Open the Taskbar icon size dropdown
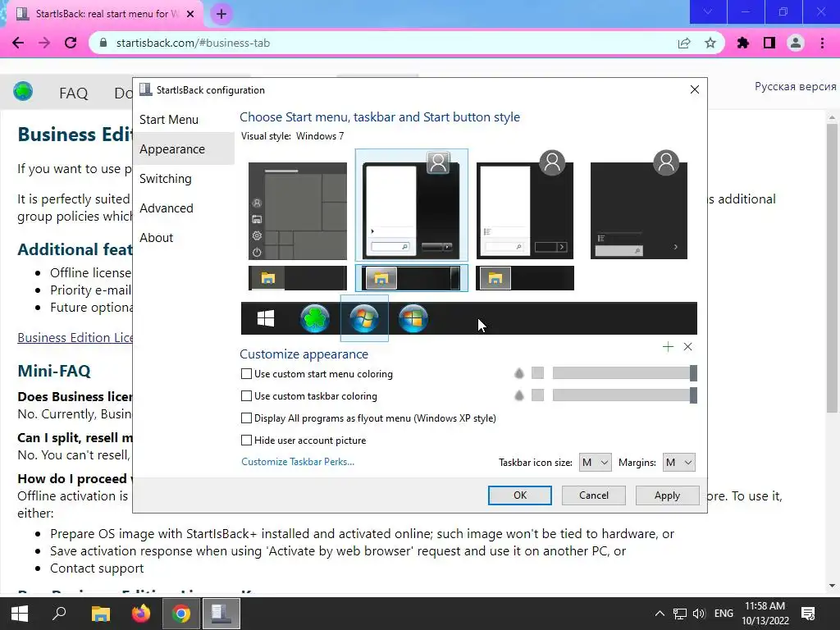The image size is (840, 630). [x=596, y=463]
